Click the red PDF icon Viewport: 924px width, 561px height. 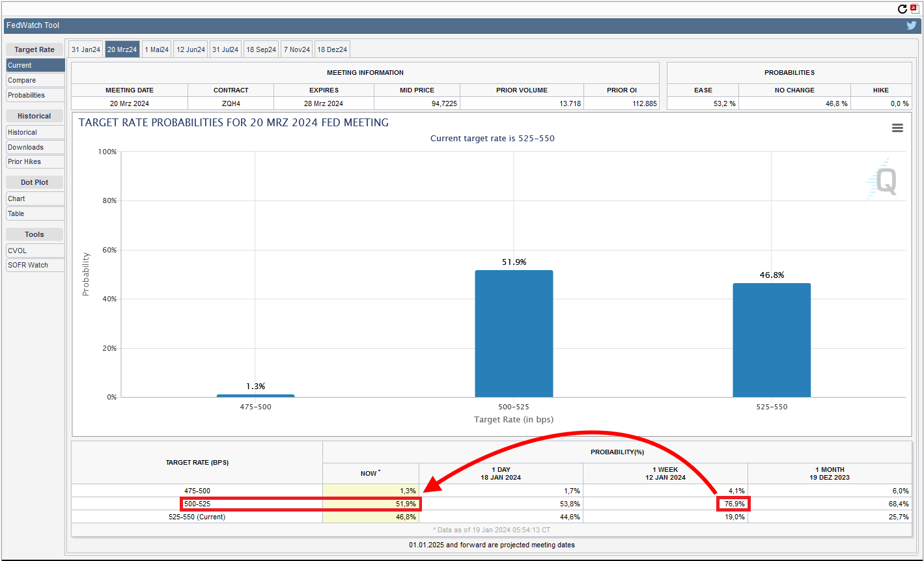pyautogui.click(x=914, y=8)
